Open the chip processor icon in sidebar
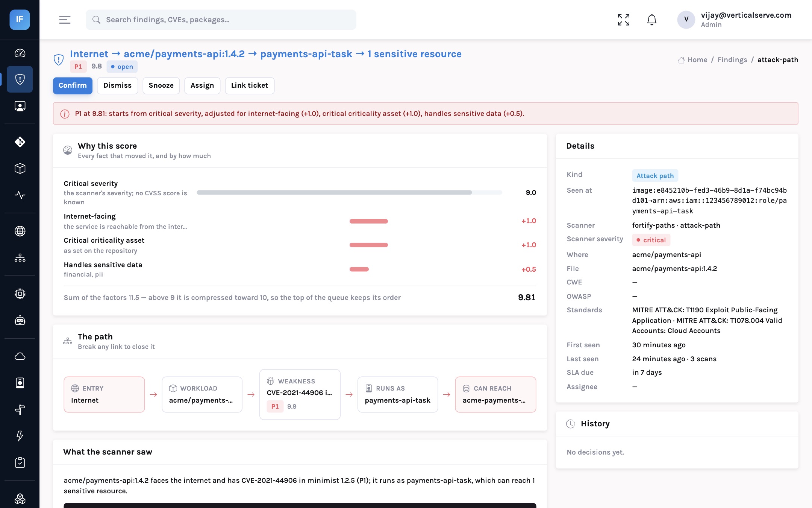The image size is (812, 508). 20,294
